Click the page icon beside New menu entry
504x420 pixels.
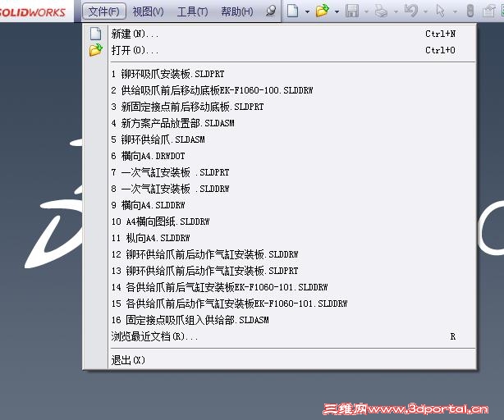(95, 34)
